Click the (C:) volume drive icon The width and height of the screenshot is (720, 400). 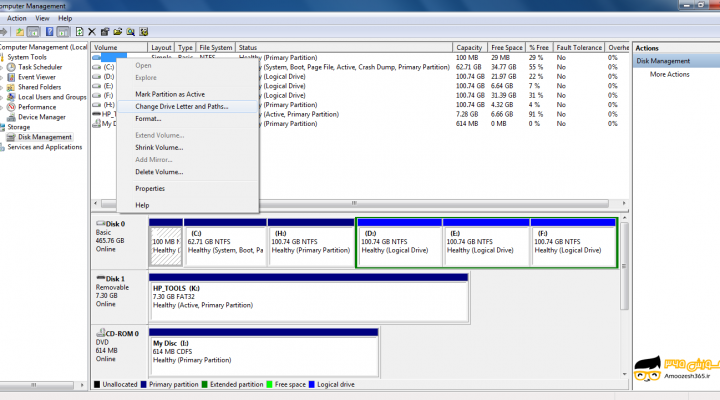click(x=96, y=67)
